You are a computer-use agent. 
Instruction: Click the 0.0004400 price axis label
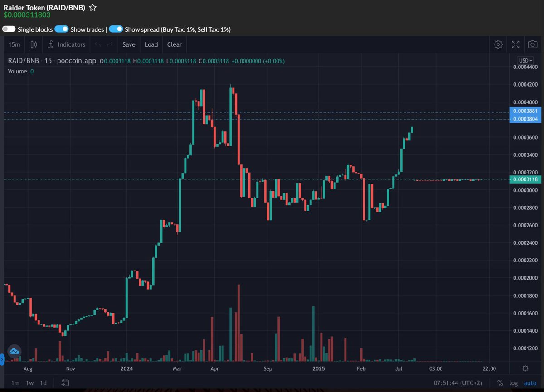[525, 67]
